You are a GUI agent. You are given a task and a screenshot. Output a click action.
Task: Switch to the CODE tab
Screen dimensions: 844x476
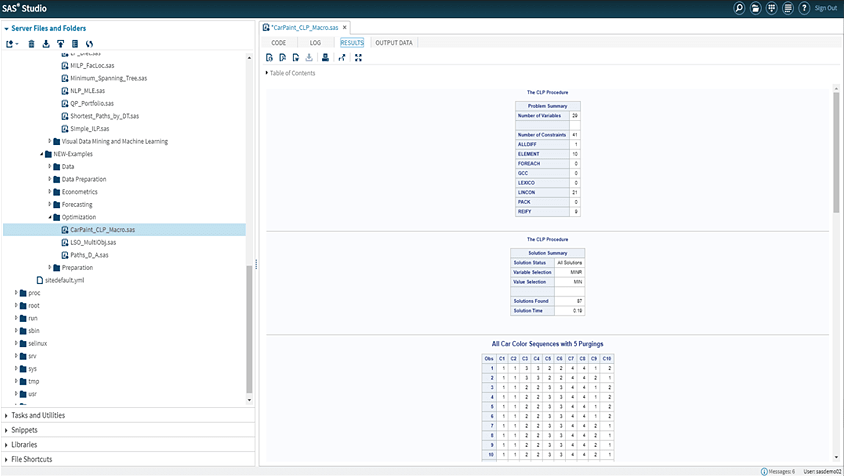[x=279, y=43]
